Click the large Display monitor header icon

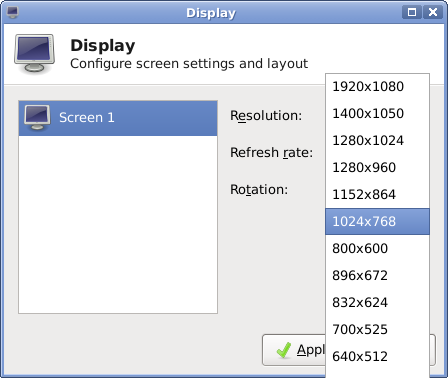click(34, 53)
